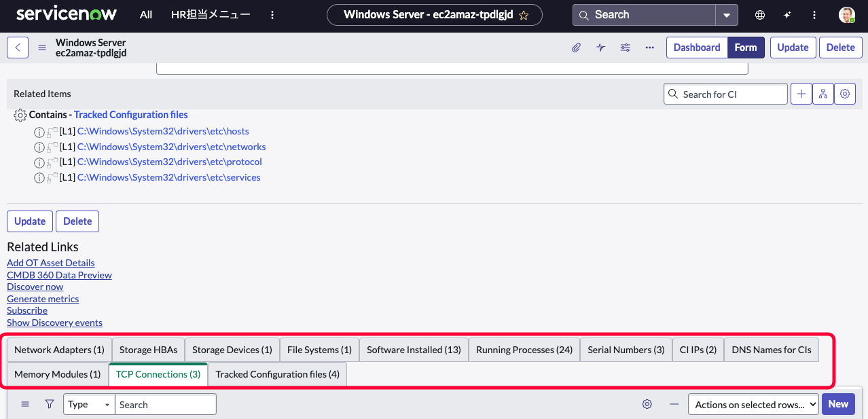The height and width of the screenshot is (419, 868).
Task: Switch to the Dashboard view
Action: pyautogui.click(x=697, y=48)
